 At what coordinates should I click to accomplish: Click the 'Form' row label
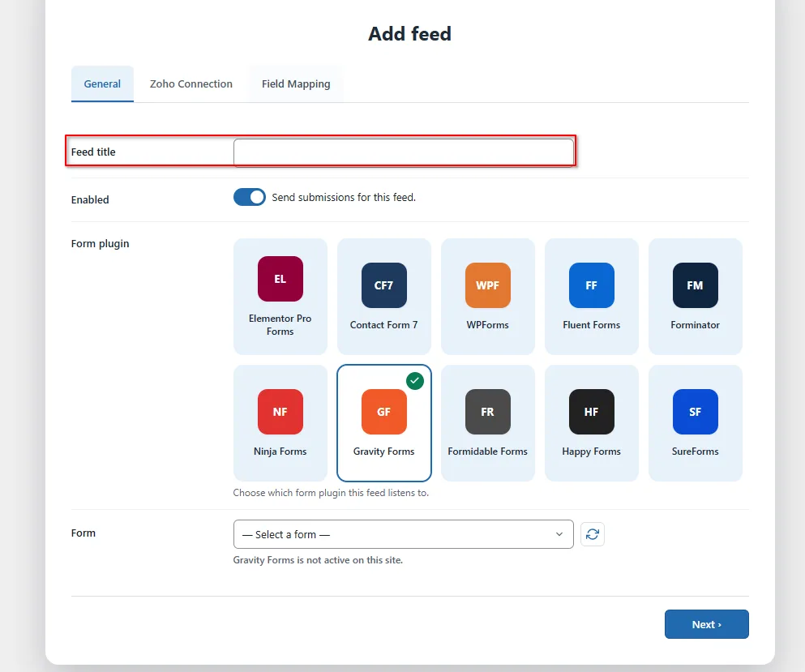click(83, 533)
